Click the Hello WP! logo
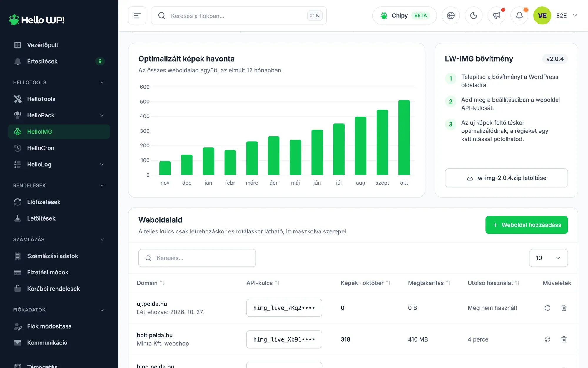588x368 pixels. [x=36, y=20]
